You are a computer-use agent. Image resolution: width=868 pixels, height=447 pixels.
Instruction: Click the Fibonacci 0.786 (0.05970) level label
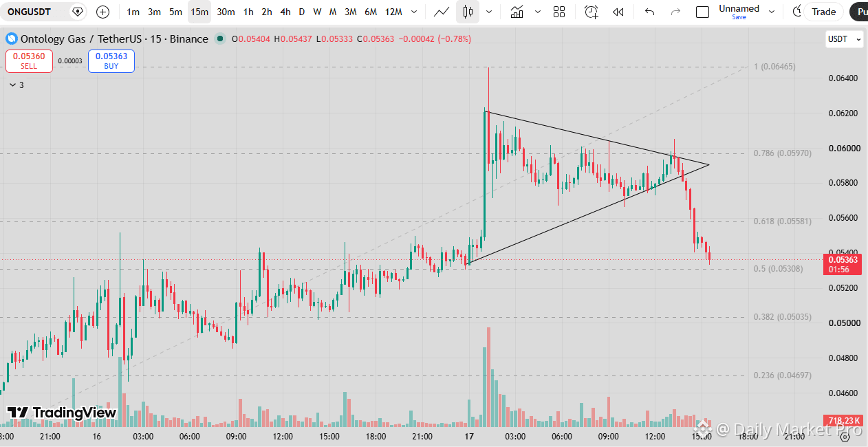click(x=783, y=153)
